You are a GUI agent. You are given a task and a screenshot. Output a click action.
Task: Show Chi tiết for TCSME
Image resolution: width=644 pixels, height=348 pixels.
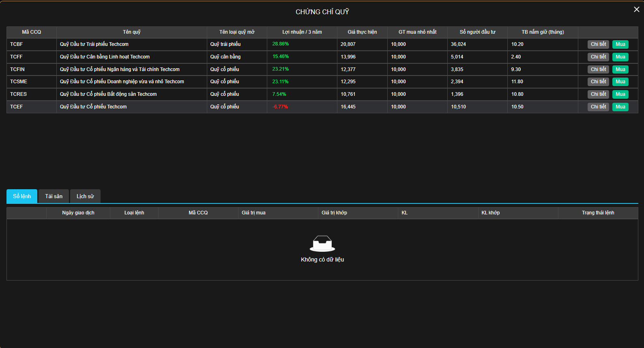pos(598,82)
